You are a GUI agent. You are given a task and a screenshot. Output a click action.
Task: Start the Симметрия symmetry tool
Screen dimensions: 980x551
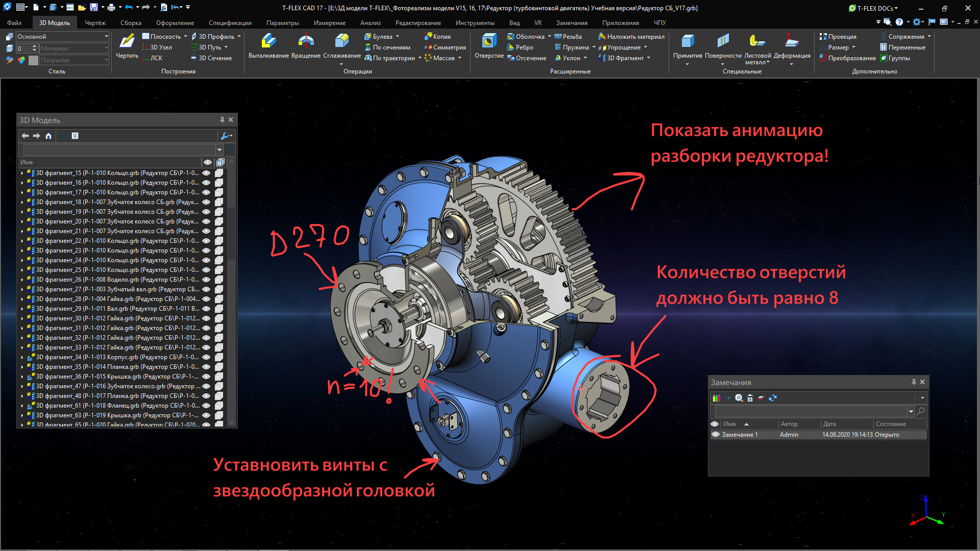[445, 47]
